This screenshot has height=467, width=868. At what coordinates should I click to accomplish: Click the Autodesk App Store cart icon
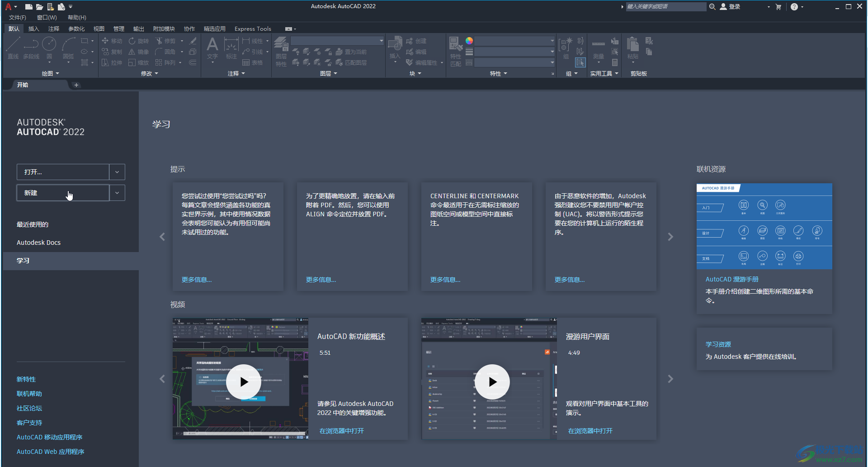coord(778,7)
